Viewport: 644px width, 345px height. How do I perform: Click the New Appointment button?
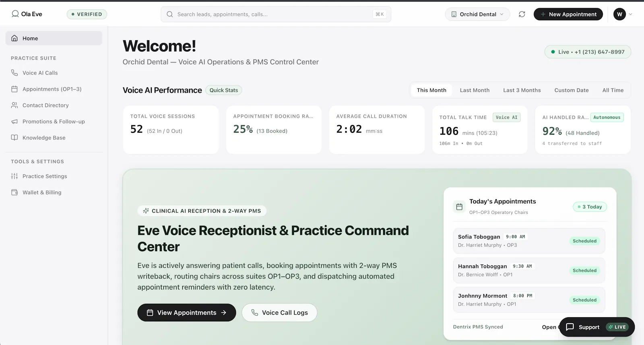click(x=568, y=14)
